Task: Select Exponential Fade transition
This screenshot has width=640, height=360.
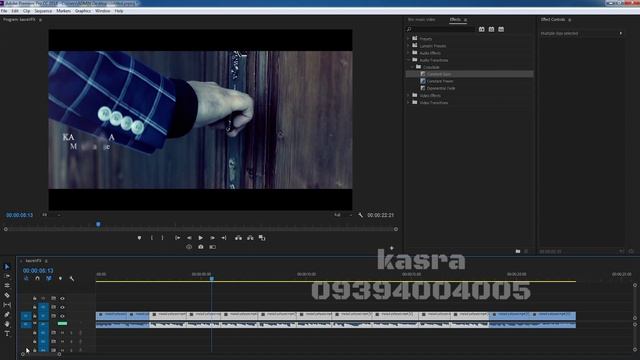Action: (441, 88)
